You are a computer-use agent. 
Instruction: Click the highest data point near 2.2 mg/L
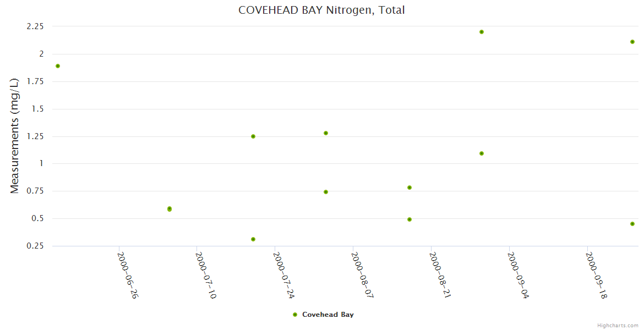[x=482, y=32]
